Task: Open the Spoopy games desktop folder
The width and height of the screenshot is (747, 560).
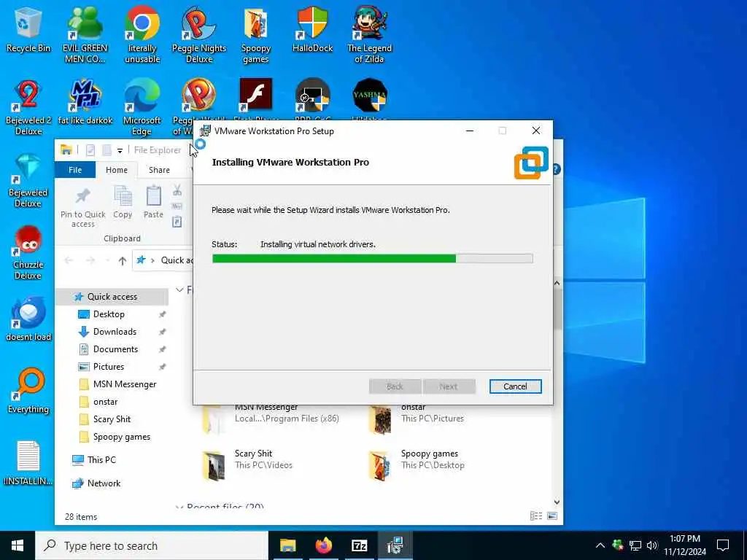Action: click(256, 35)
